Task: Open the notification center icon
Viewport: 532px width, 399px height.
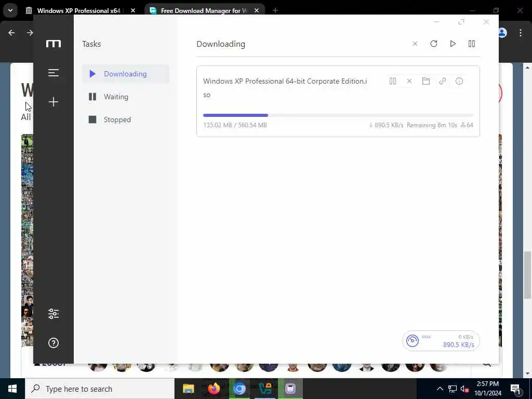Action: pos(515,389)
